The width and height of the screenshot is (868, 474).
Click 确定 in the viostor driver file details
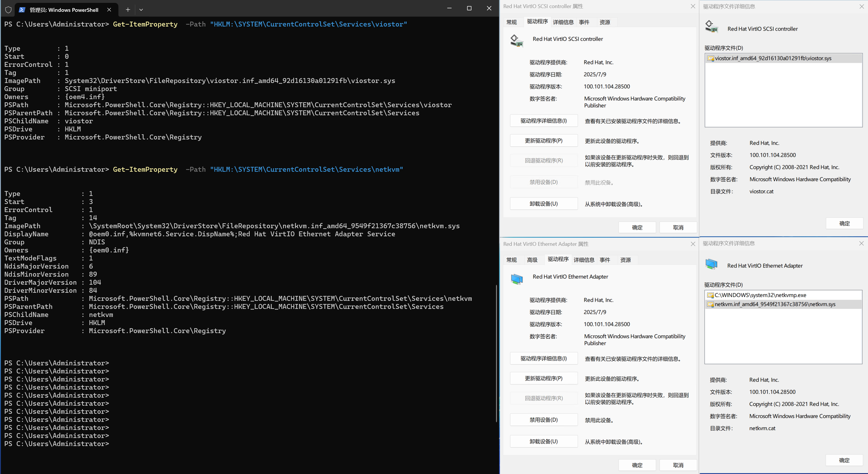(844, 224)
